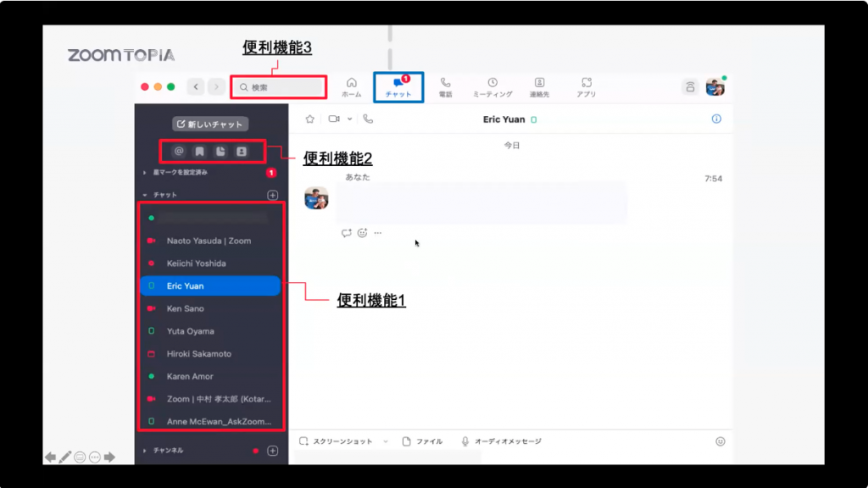
Task: Click the ファイル attach button
Action: pos(422,441)
